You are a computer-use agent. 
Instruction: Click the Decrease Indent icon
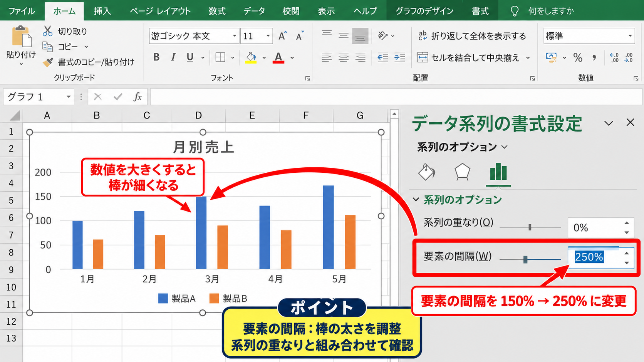(382, 58)
